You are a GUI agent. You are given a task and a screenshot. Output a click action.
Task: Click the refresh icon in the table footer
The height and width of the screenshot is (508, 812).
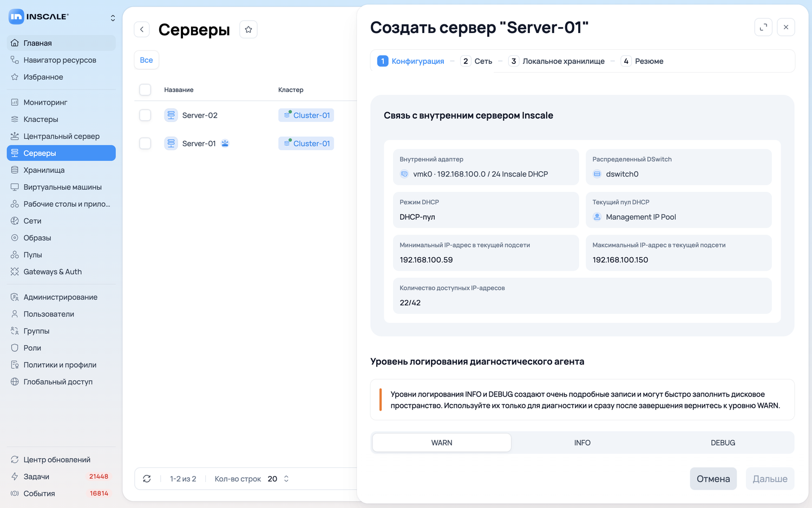tap(147, 479)
